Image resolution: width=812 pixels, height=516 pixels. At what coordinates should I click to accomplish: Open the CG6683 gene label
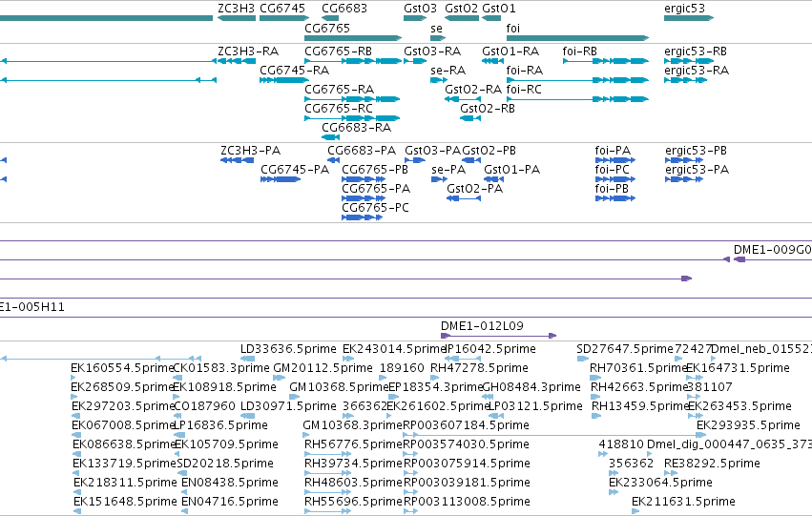click(x=344, y=9)
